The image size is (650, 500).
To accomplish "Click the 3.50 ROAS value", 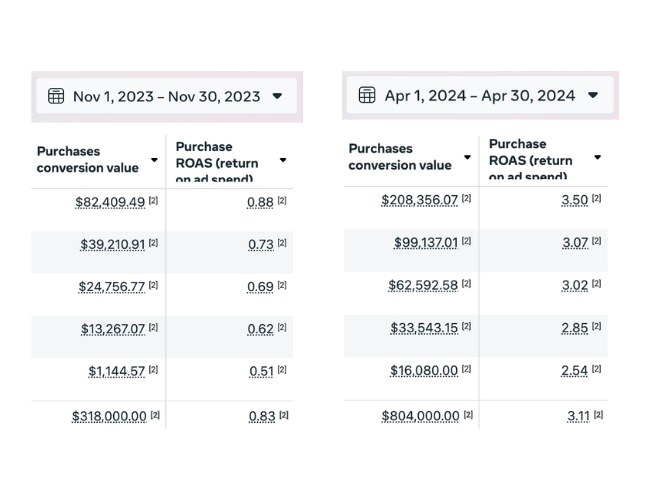I will click(x=575, y=200).
